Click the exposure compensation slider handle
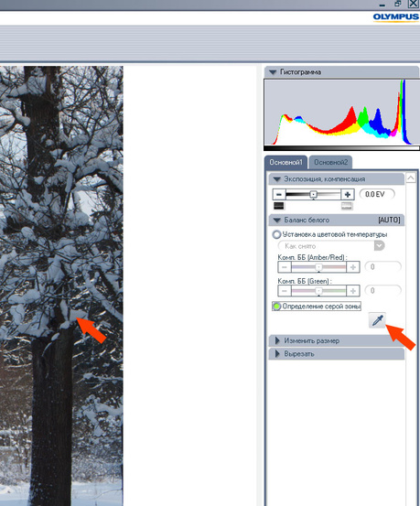The image size is (420, 506). (313, 194)
